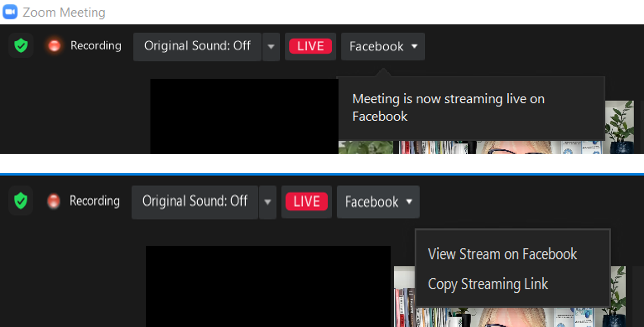Open Original Sound dropdown arrow in lower screenshot
644x327 pixels.
coord(268,202)
